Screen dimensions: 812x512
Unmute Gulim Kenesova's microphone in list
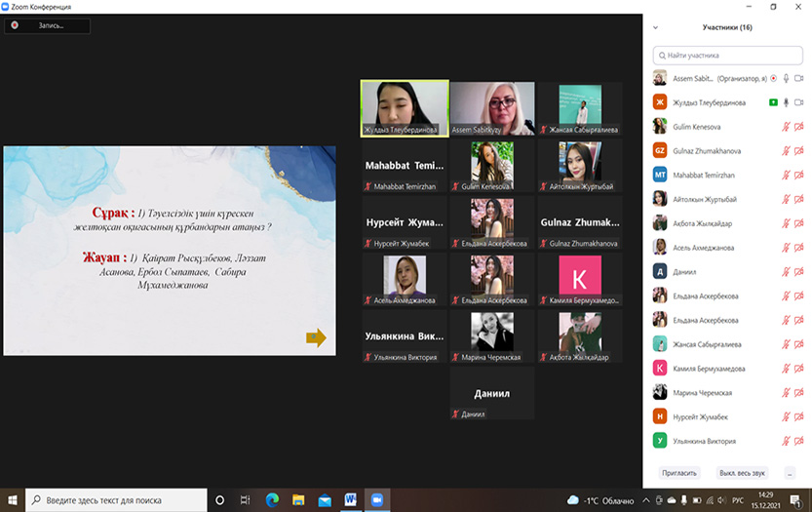786,126
